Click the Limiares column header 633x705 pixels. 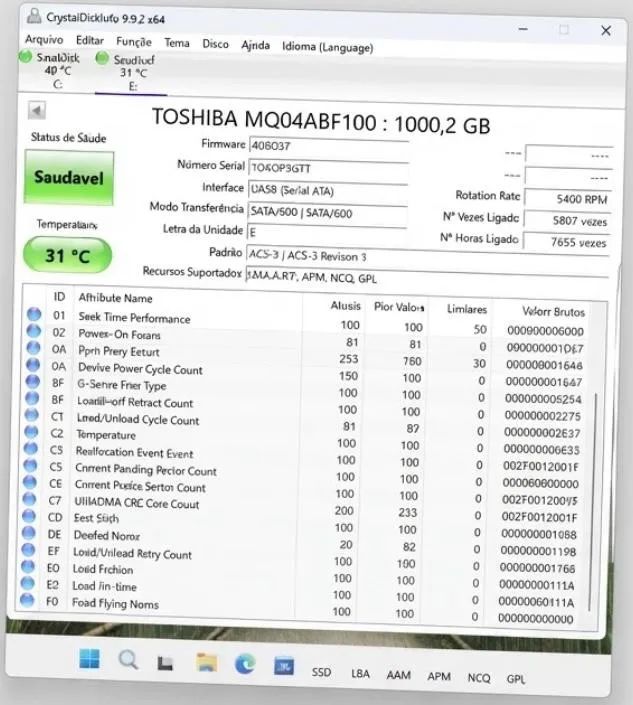point(467,309)
